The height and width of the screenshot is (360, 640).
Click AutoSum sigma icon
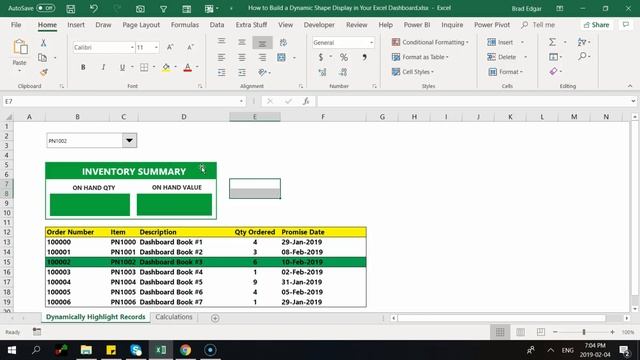point(552,42)
